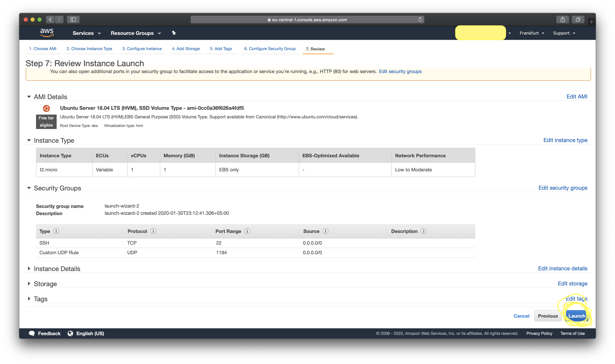Click info icon next to Protocol column
Screen dimensions: 615x364
[153, 231]
